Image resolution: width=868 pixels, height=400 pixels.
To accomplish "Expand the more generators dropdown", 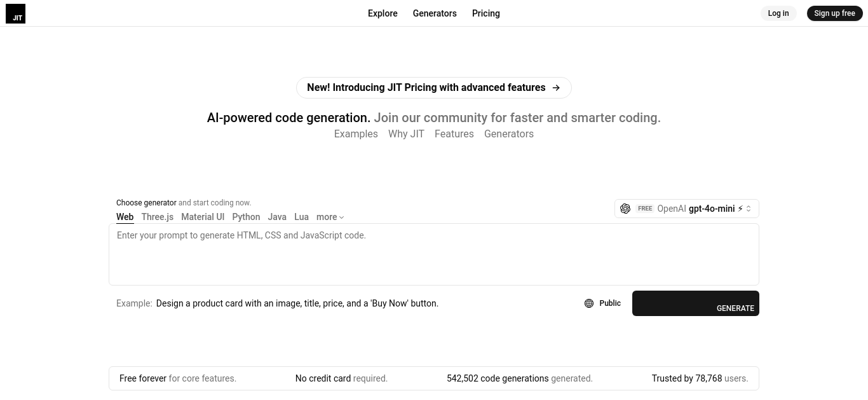I will click(330, 217).
